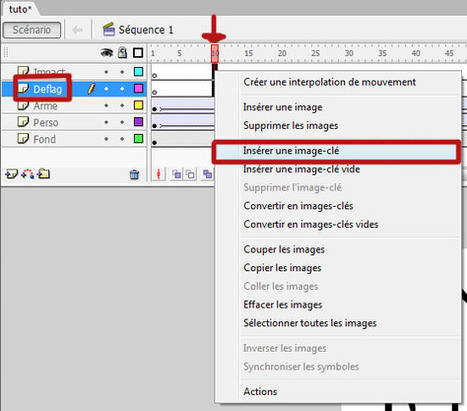Choose Couper les images
The image size is (467, 411).
point(338,250)
